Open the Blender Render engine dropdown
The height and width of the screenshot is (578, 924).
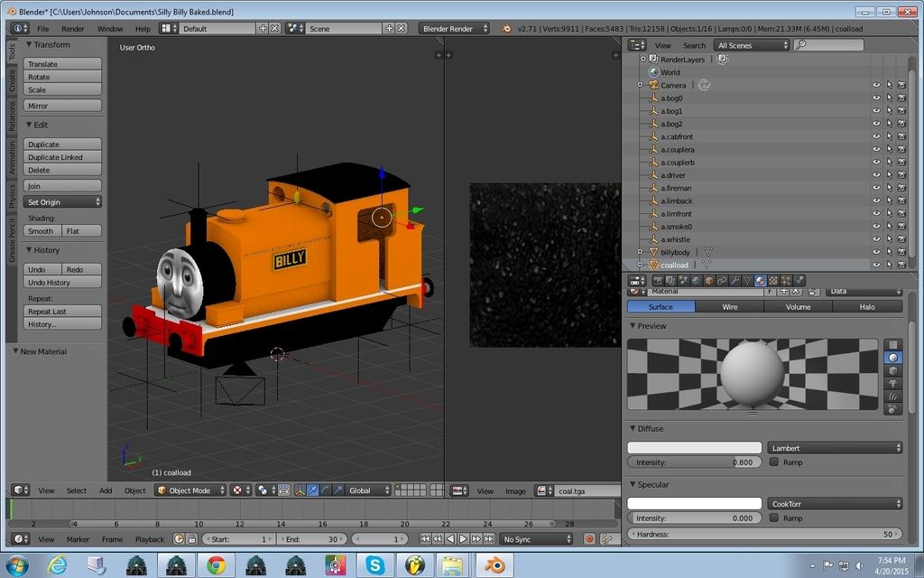(x=454, y=28)
